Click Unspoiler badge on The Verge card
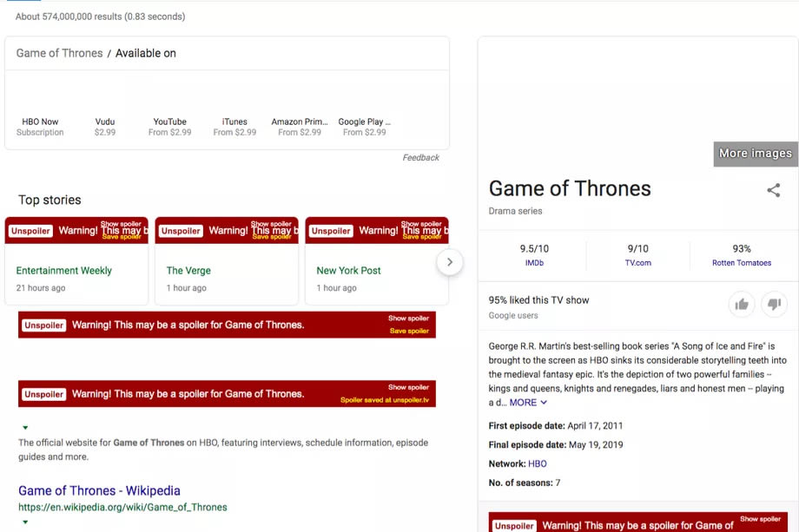 click(x=181, y=231)
